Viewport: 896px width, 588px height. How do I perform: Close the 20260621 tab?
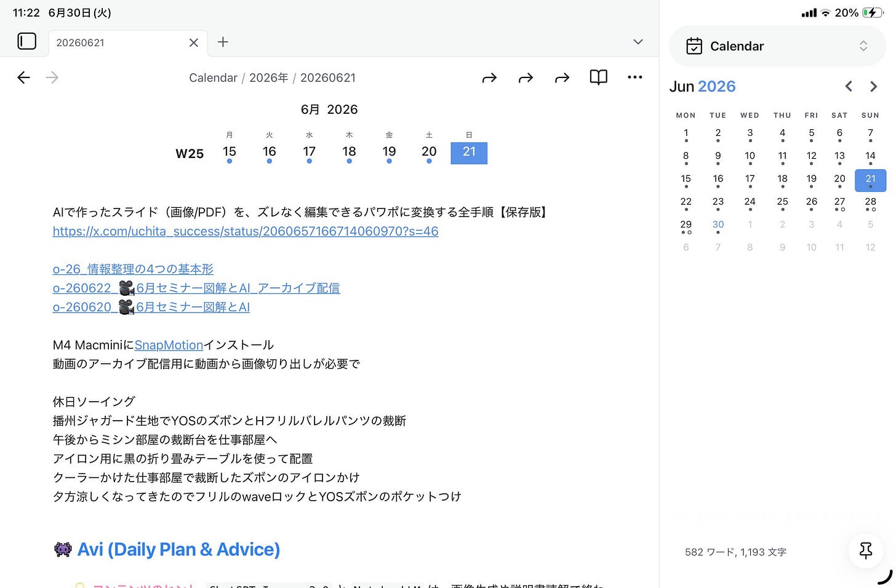[x=193, y=42]
